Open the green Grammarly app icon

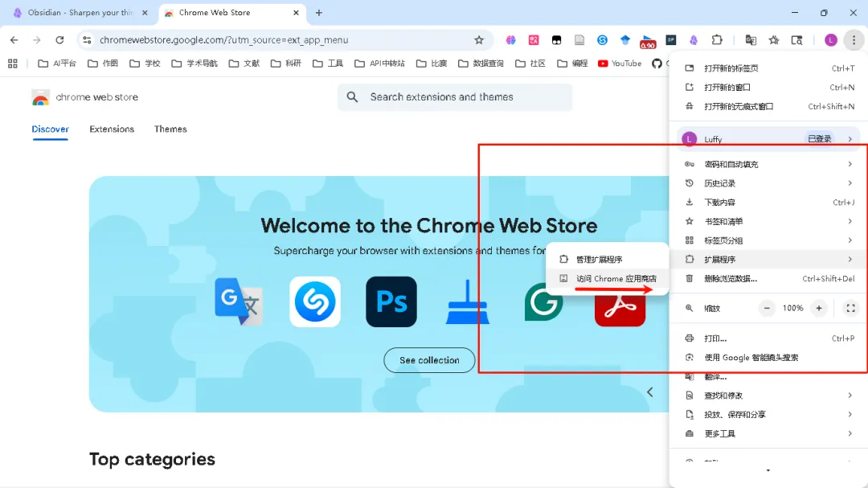(543, 302)
